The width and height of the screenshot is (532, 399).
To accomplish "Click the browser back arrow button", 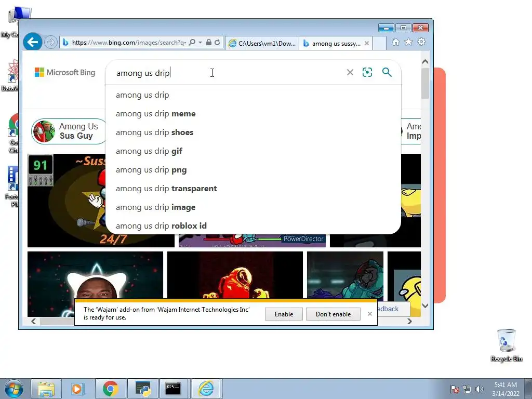I will [x=33, y=43].
